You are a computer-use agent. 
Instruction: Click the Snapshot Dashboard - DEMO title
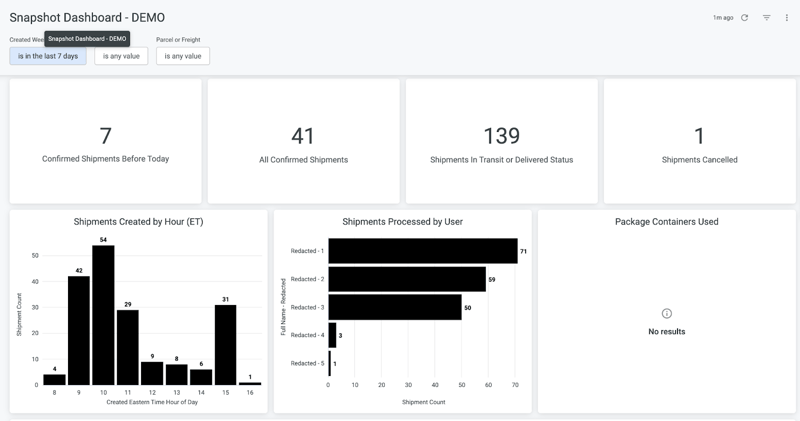pyautogui.click(x=87, y=18)
